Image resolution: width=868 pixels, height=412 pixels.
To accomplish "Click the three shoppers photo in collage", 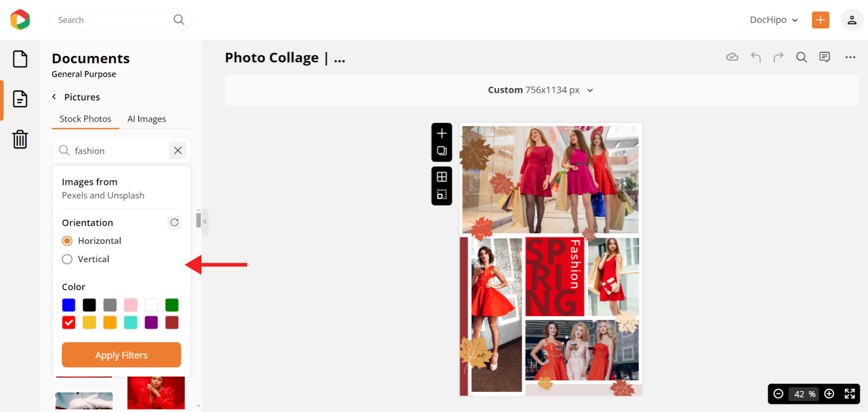I will coord(550,179).
